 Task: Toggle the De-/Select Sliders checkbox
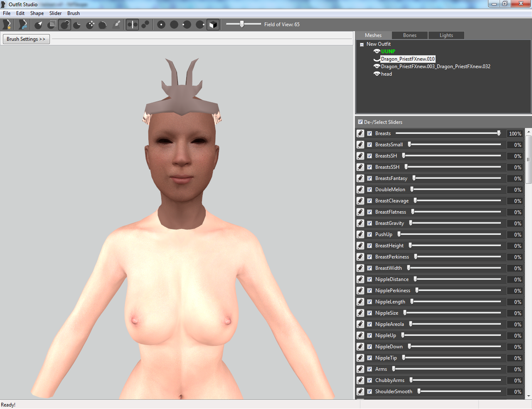(360, 122)
